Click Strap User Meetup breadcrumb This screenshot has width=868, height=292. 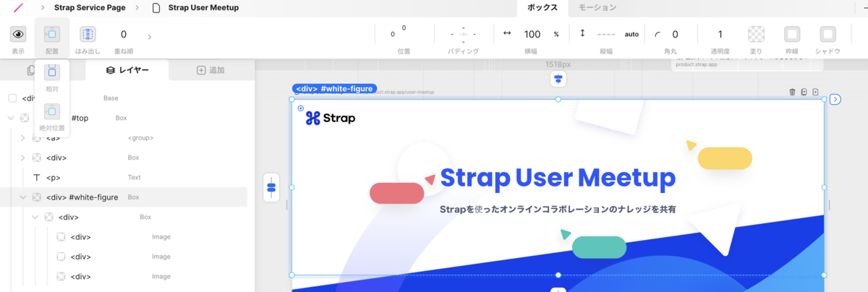(x=203, y=8)
